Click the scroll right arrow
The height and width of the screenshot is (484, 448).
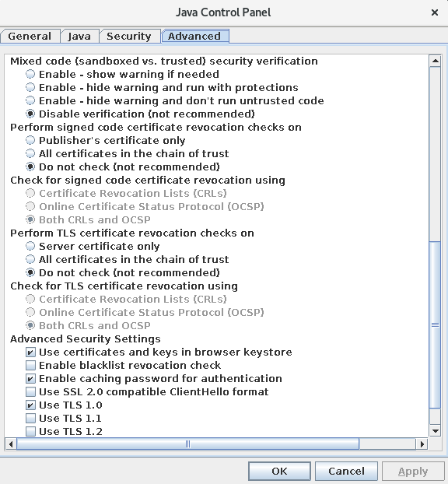(x=422, y=444)
